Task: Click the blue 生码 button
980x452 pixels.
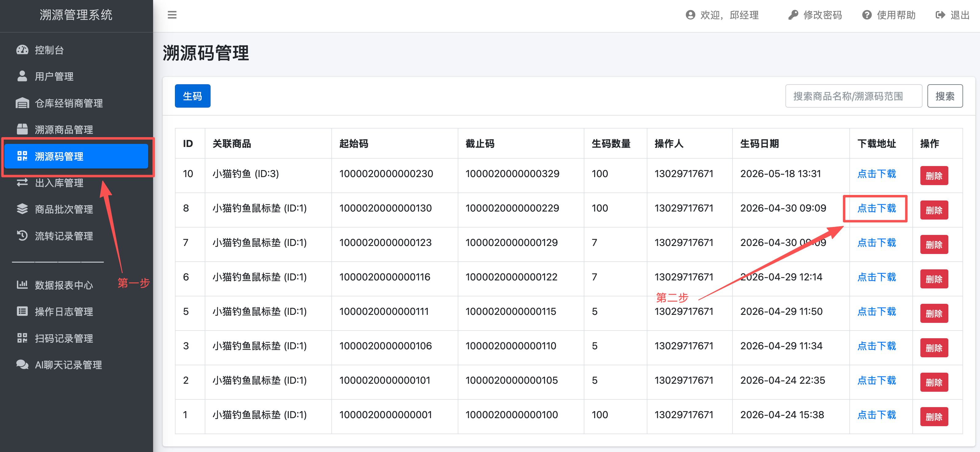Action: pyautogui.click(x=192, y=96)
